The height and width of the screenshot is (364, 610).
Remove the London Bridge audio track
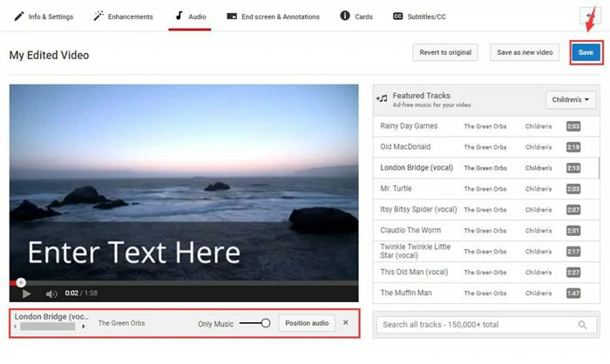(345, 323)
